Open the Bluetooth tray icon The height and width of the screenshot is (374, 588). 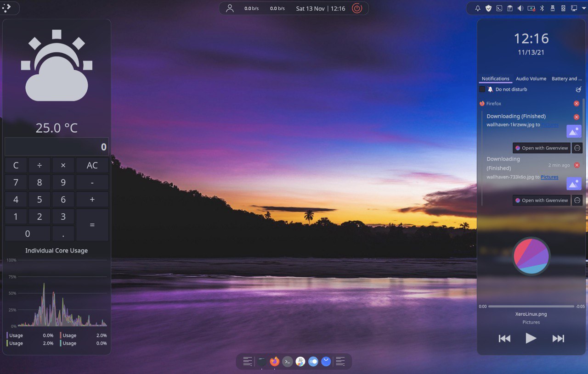(542, 8)
